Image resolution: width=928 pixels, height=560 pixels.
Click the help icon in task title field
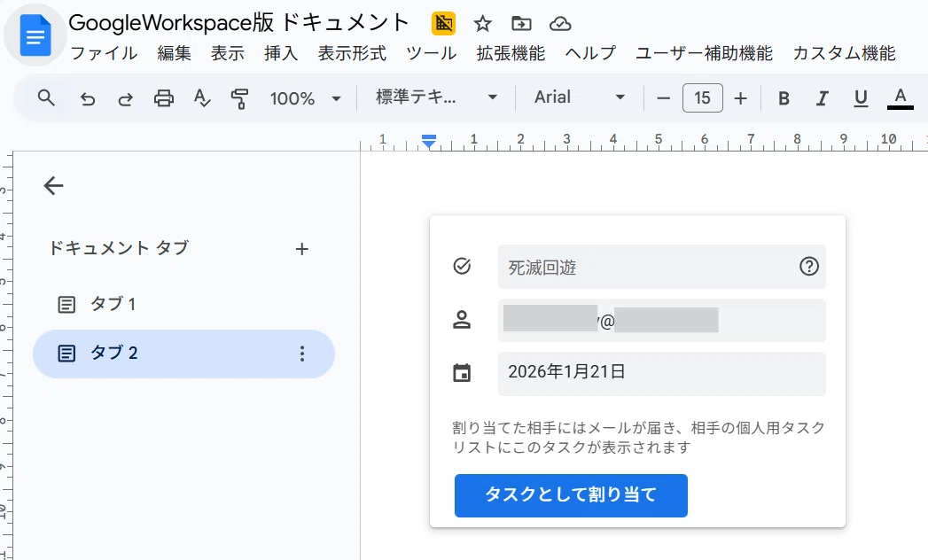[x=809, y=267]
